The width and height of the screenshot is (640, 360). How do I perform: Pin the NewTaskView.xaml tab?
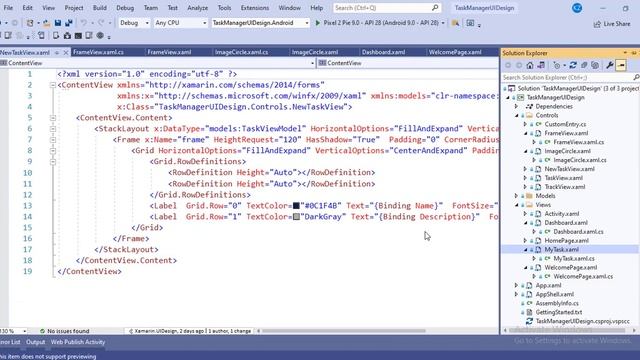point(57,53)
